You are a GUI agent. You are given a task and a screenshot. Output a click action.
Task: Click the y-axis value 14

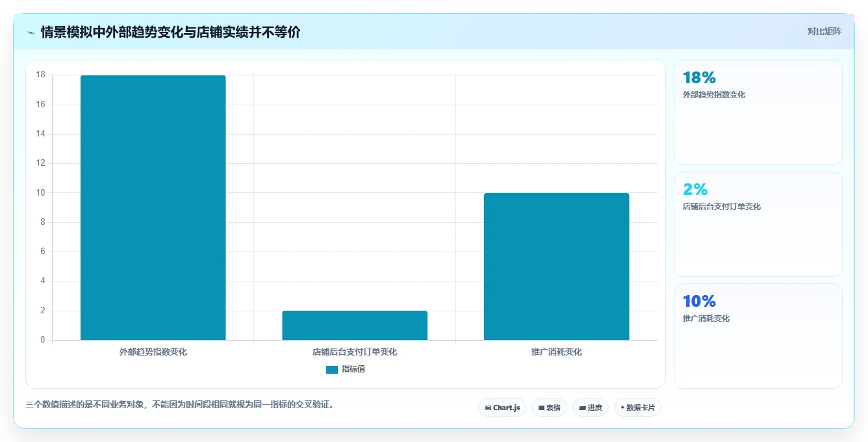[41, 134]
